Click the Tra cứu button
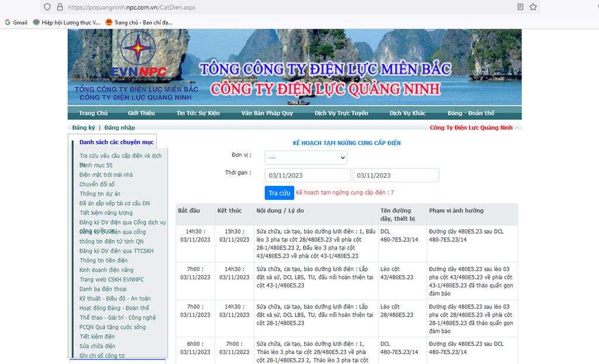This screenshot has width=599, height=364. (279, 193)
